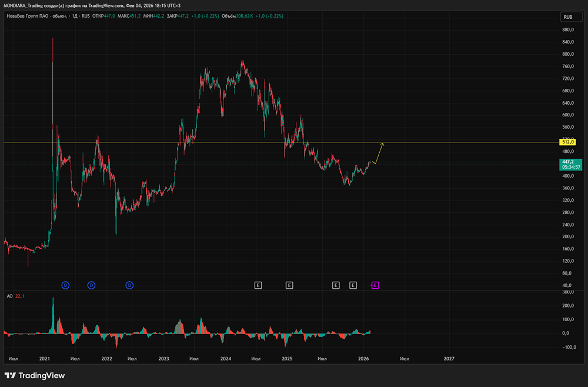
Task: Click the 800,0 price axis label
Action: coord(568,54)
